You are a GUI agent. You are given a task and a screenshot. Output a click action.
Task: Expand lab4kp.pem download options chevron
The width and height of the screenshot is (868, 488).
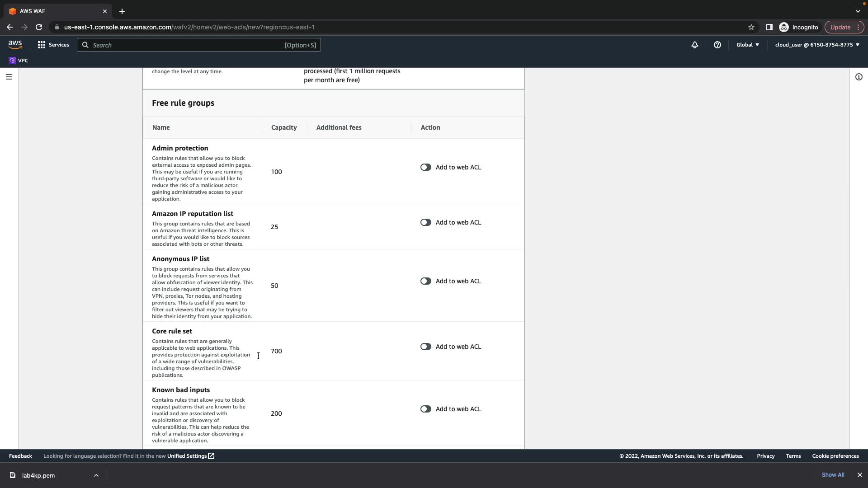click(x=96, y=475)
